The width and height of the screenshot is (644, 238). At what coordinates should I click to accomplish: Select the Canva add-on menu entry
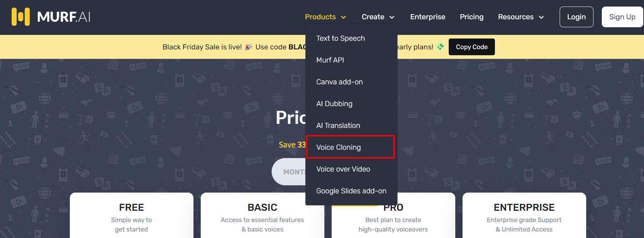click(x=339, y=82)
